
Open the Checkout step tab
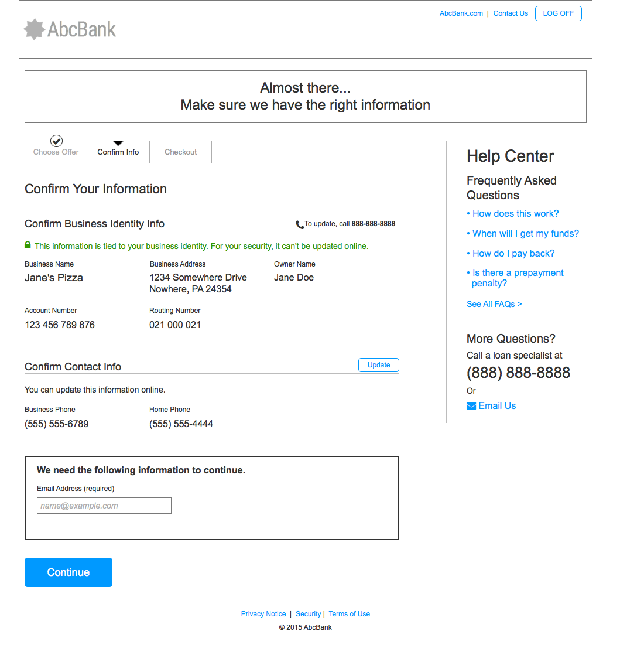pyautogui.click(x=180, y=152)
